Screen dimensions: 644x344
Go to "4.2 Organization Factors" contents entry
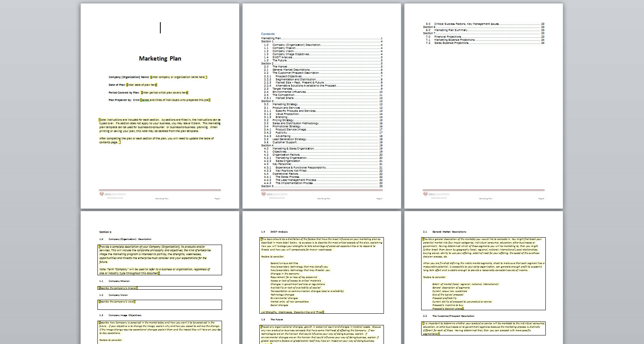point(323,155)
